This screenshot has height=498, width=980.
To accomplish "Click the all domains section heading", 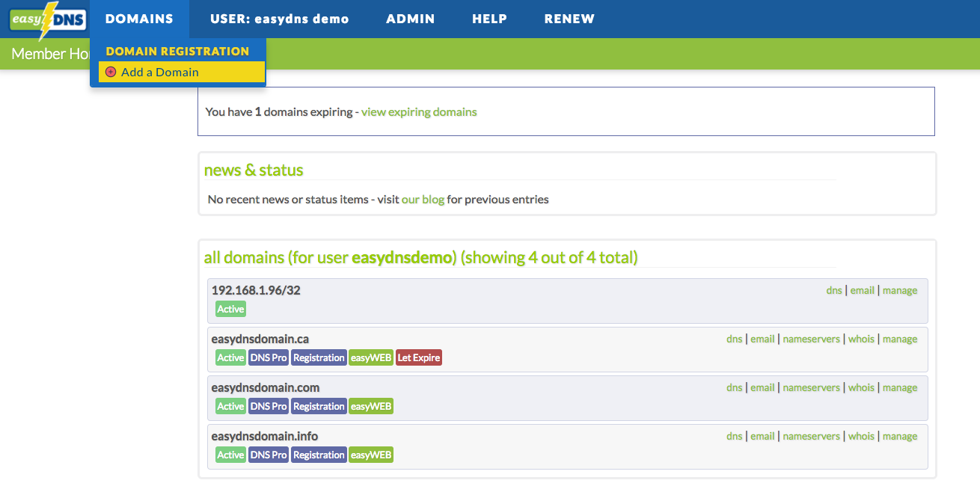I will (421, 258).
